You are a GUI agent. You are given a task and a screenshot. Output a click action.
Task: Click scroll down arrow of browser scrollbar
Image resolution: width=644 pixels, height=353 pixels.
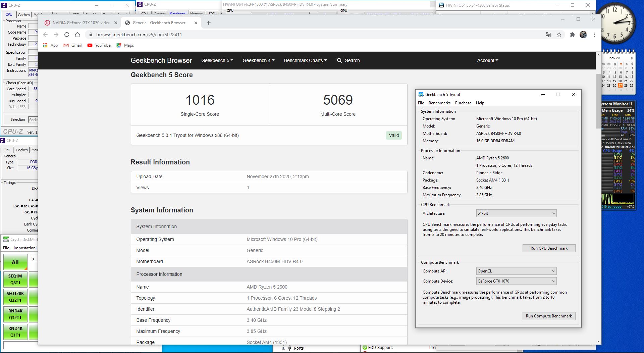[x=598, y=342]
